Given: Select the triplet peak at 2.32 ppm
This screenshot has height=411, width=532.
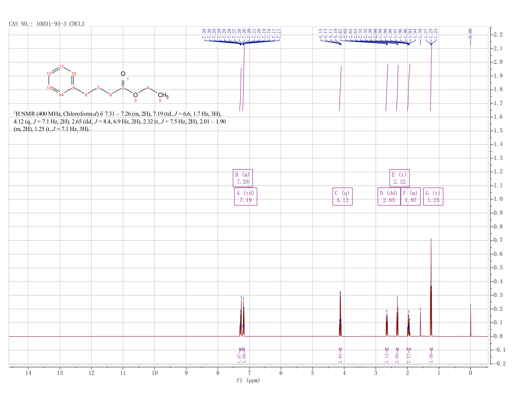Looking at the screenshot, I should tap(397, 318).
